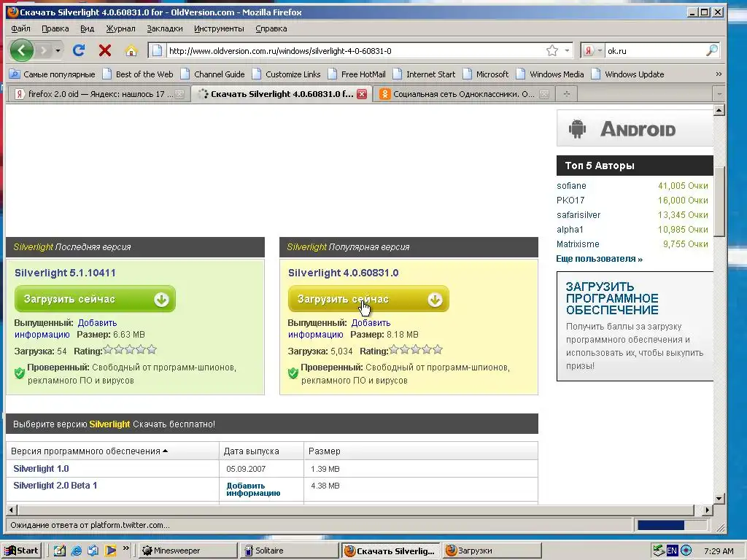Click the vertical scrollbar up arrow
747x560 pixels.
pyautogui.click(x=719, y=111)
